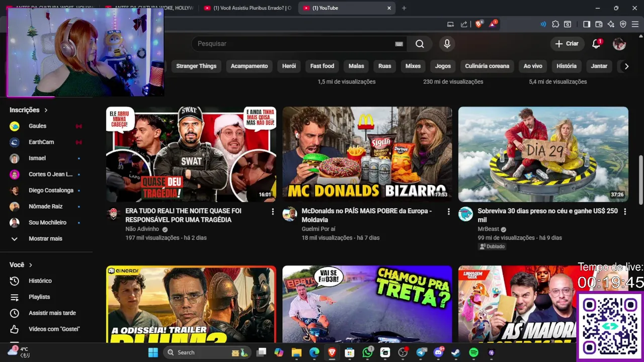Screen dimensions: 644x362
Task: Open Leo AI sparkle icon
Action: [x=611, y=24]
